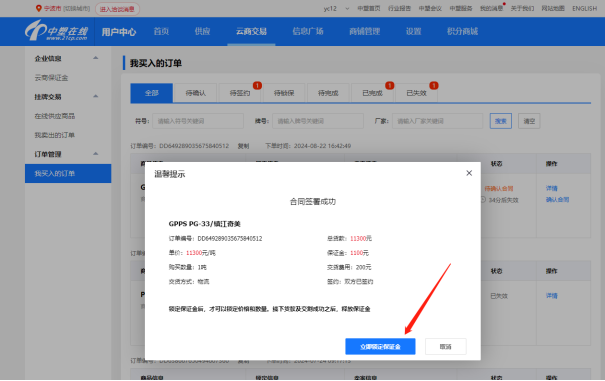Viewport: 605px width, 381px height.
Task: Click the 待确认合同 status text
Action: (x=499, y=188)
